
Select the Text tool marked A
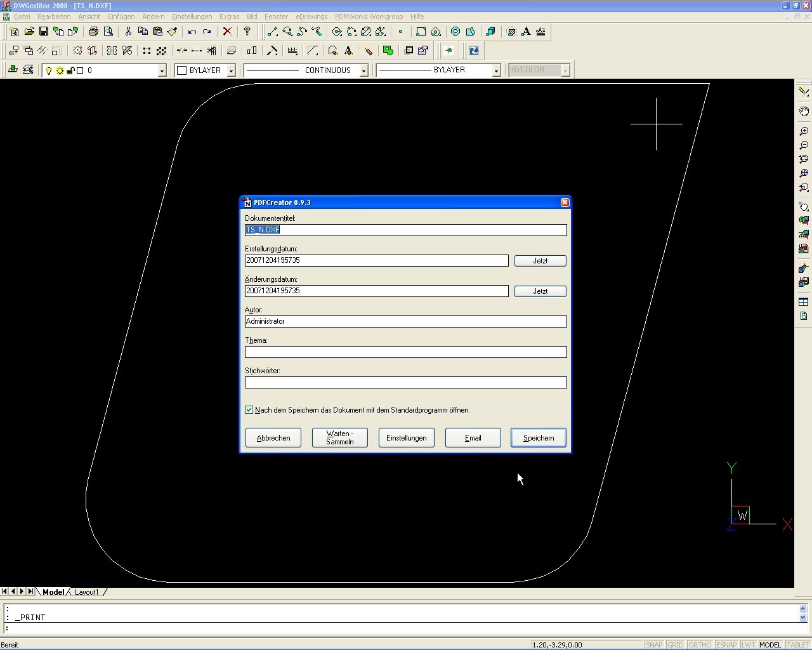526,32
